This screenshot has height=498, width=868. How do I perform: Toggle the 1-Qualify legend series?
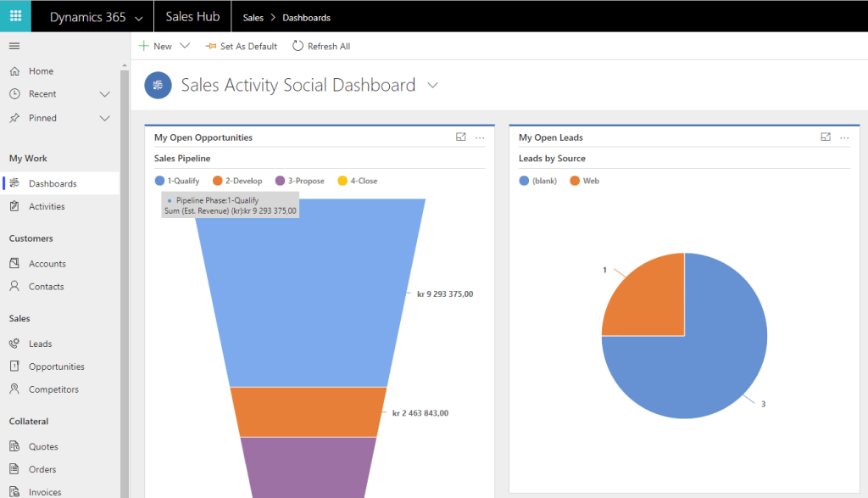coord(177,181)
